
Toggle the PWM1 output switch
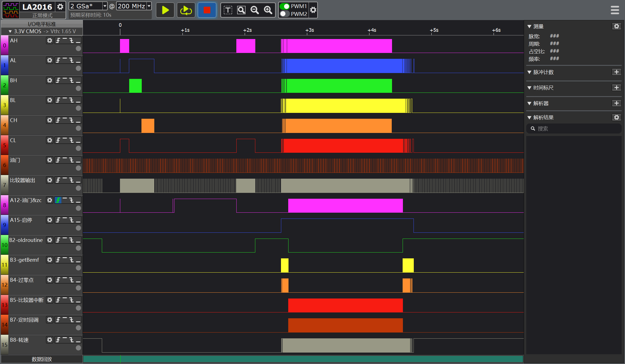[x=285, y=6]
